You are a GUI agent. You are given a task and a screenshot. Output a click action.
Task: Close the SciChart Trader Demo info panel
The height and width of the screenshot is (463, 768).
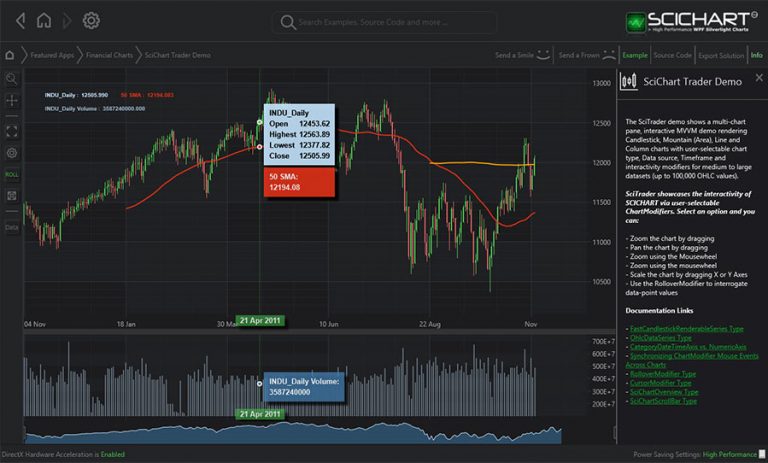click(759, 77)
